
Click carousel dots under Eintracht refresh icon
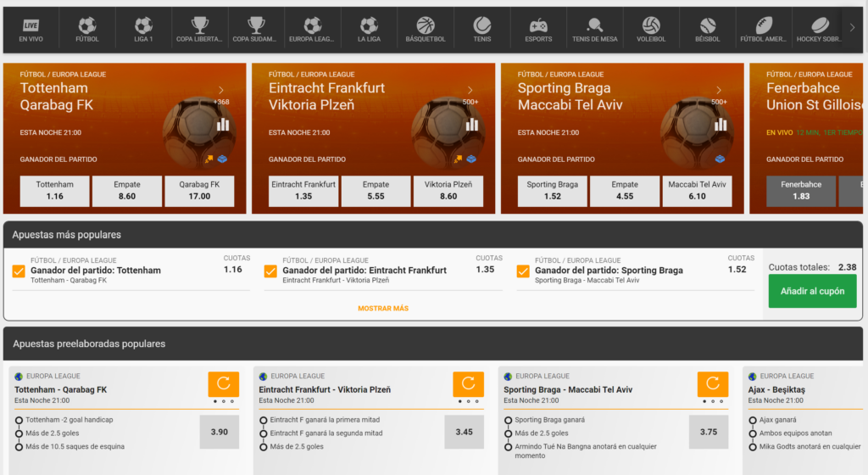pos(468,401)
